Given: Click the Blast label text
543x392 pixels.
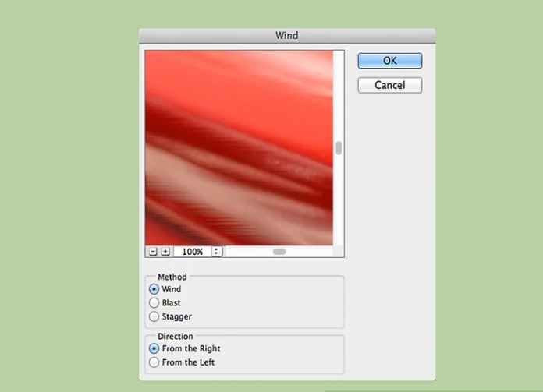Looking at the screenshot, I should pos(172,303).
